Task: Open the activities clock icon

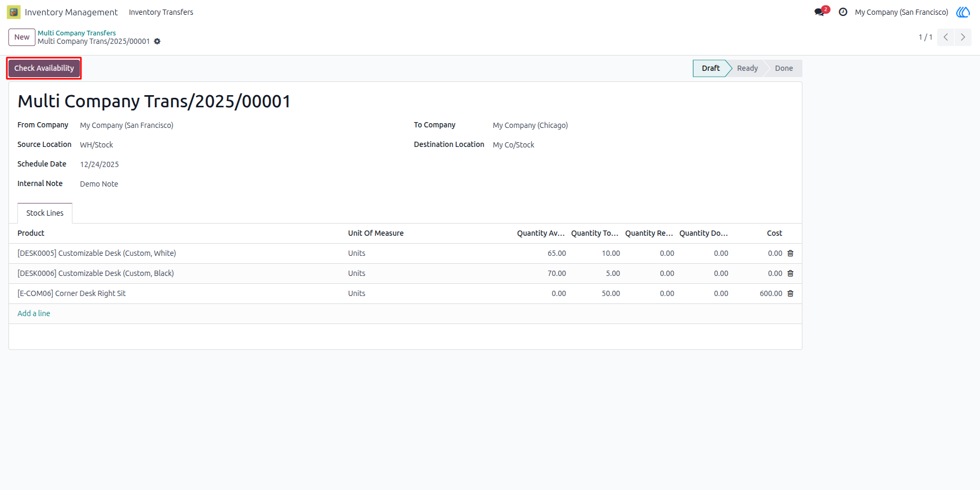Action: [x=843, y=12]
